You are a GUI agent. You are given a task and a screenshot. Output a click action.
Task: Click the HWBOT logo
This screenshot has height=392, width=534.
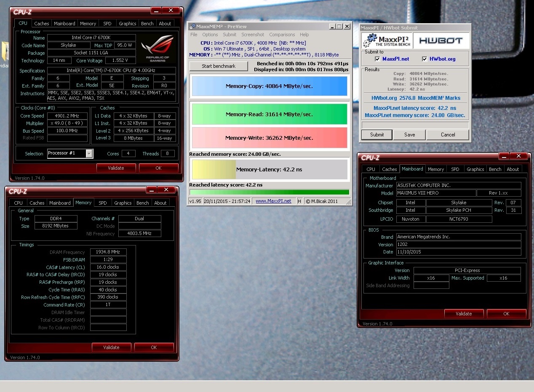click(441, 41)
